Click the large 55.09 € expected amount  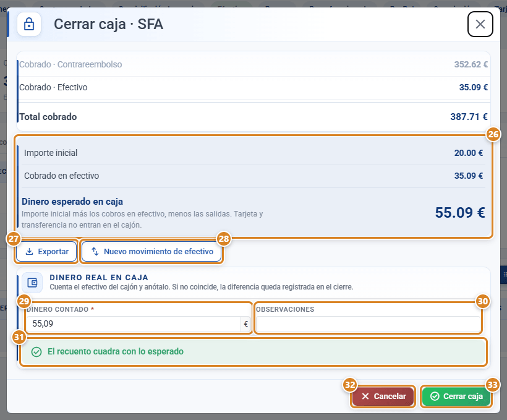(460, 213)
